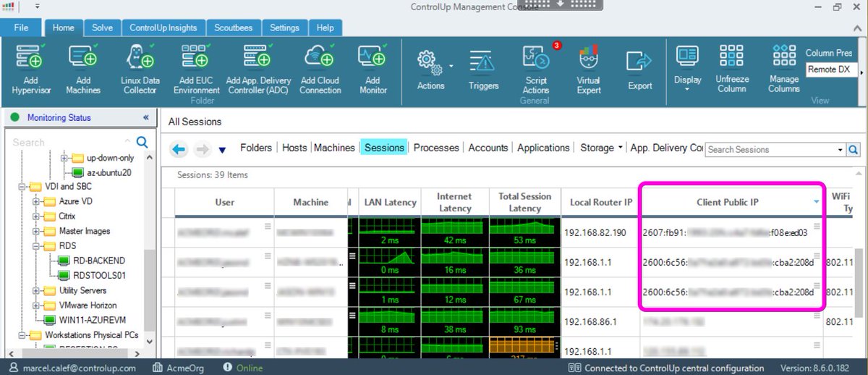Select the Remote DX column preset box
Image resolution: width=868 pixels, height=375 pixels.
(x=831, y=69)
